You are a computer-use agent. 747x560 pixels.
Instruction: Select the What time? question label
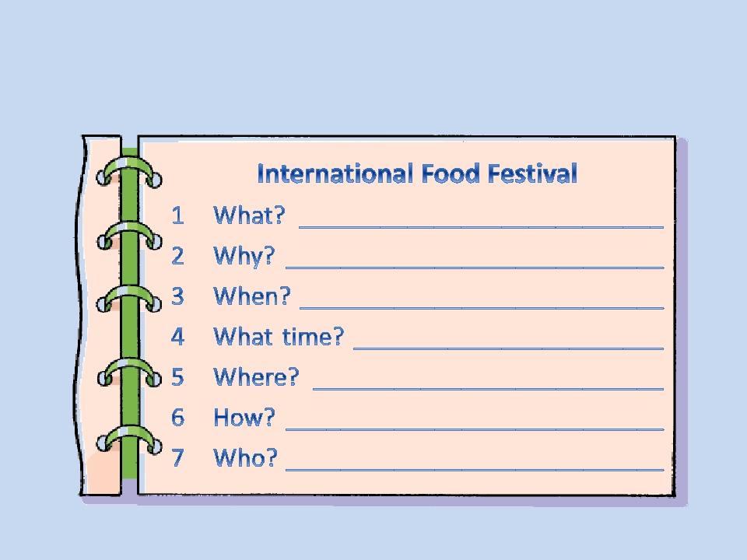[x=279, y=337]
